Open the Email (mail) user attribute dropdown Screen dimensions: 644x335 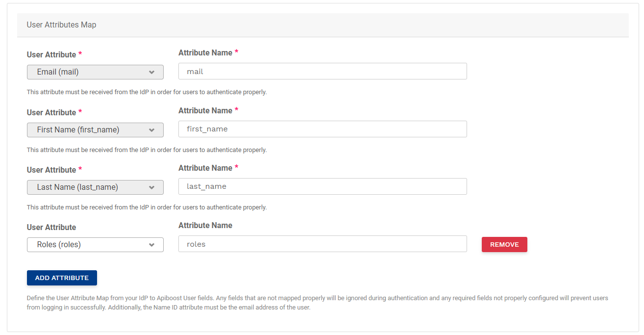point(95,72)
